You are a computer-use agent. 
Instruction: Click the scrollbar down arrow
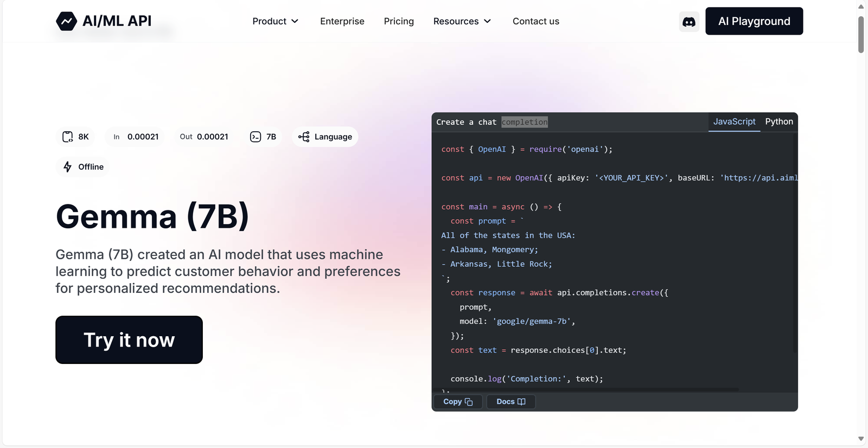point(861,439)
